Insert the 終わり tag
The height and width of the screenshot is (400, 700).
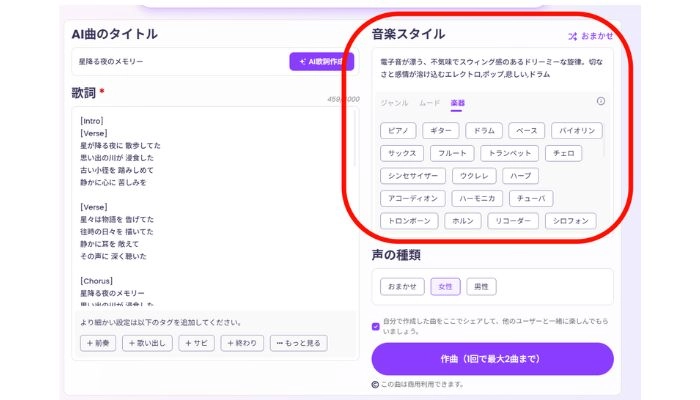coord(243,343)
